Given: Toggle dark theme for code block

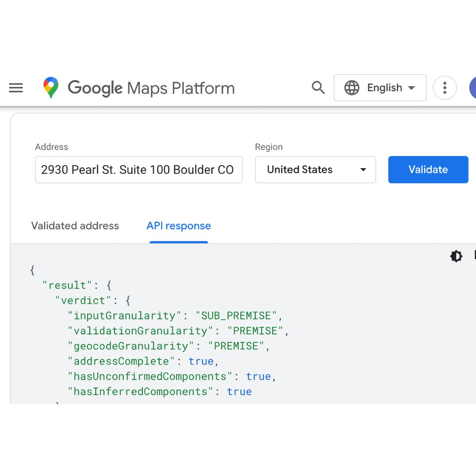Looking at the screenshot, I should point(456,256).
